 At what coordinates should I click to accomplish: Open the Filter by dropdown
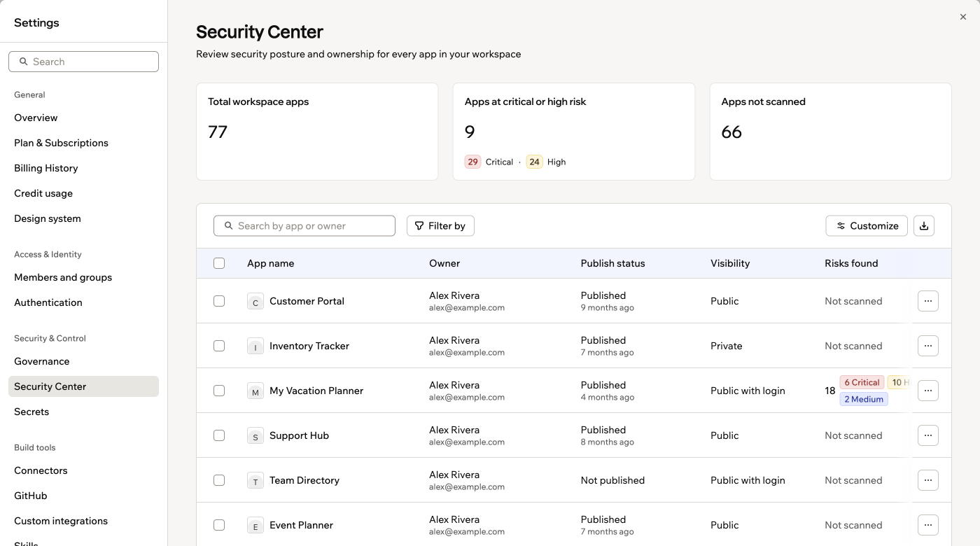[440, 225]
